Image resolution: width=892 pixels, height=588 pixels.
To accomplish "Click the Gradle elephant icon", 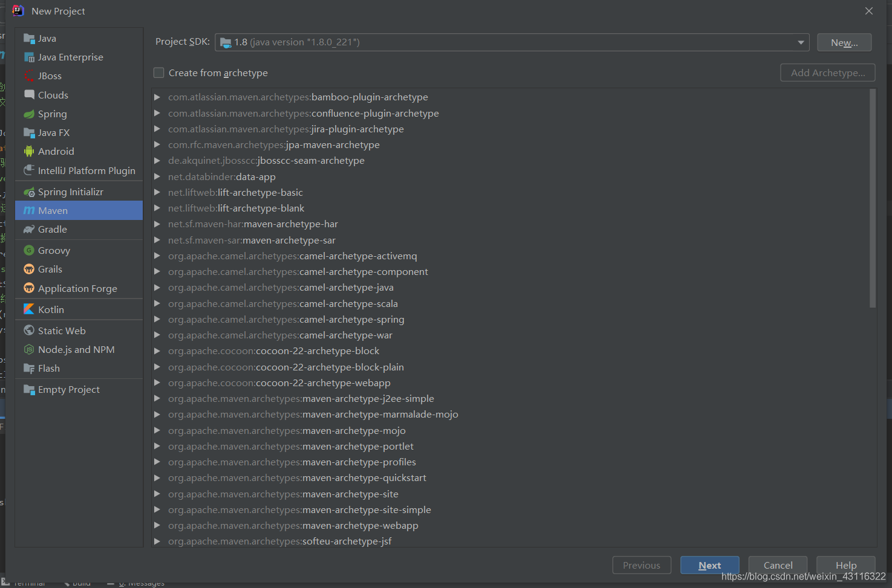I will [x=29, y=230].
